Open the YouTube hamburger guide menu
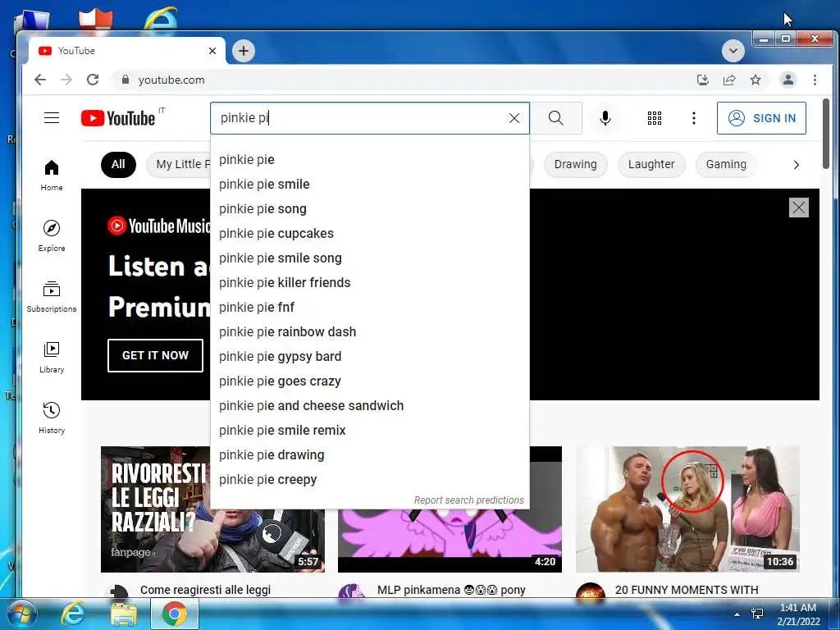Viewport: 840px width, 630px height. (52, 118)
